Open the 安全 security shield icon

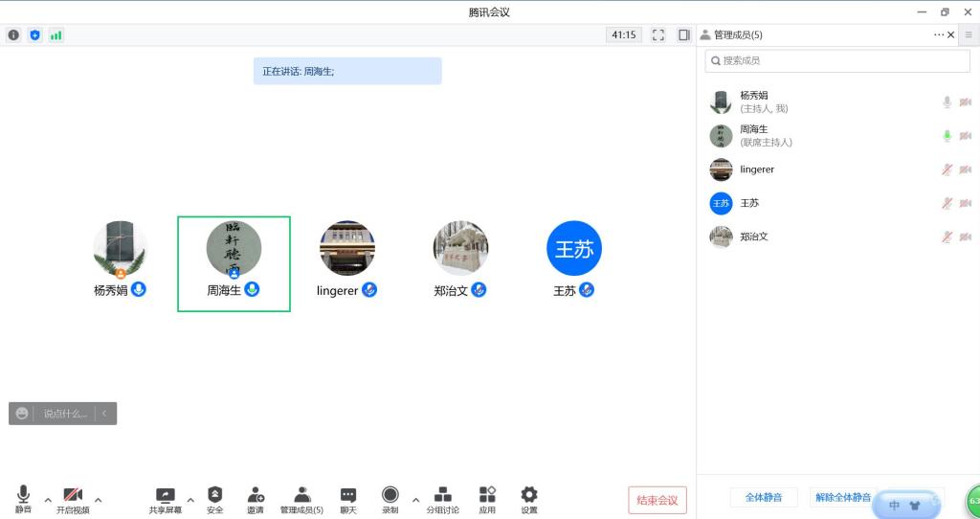point(214,495)
